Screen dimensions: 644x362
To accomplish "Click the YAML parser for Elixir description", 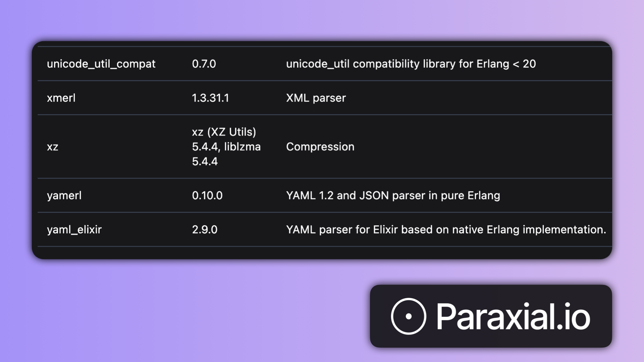I will tap(446, 230).
